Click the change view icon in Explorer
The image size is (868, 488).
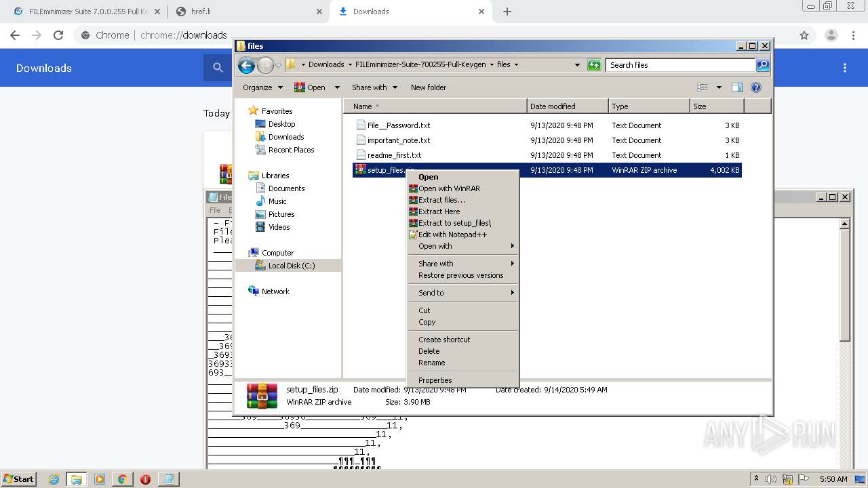(x=703, y=87)
